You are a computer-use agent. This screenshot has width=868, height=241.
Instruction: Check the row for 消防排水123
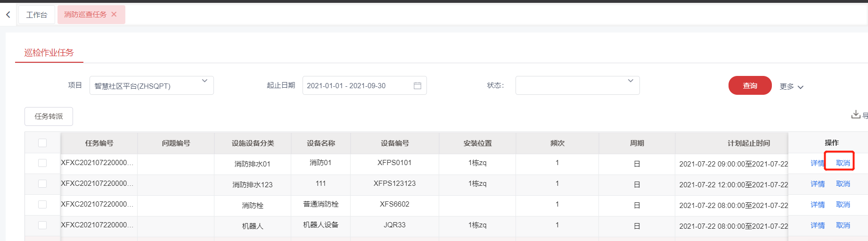click(42, 184)
